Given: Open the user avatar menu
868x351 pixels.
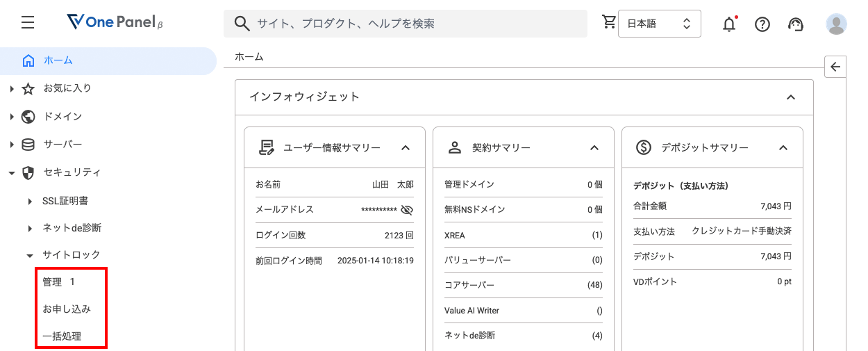Looking at the screenshot, I should coord(837,24).
